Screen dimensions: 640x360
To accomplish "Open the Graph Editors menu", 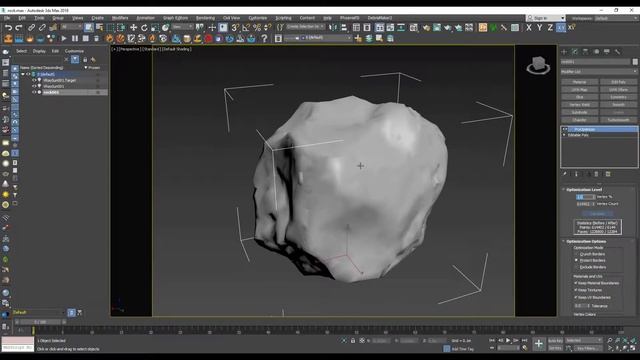I will [176, 18].
